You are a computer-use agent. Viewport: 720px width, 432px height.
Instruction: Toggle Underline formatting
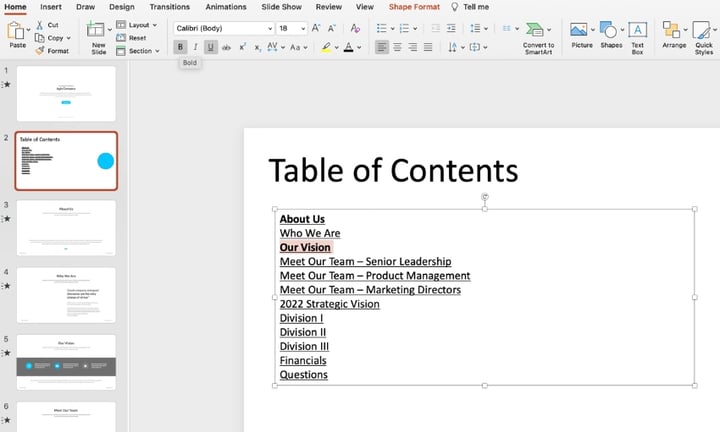[x=210, y=47]
